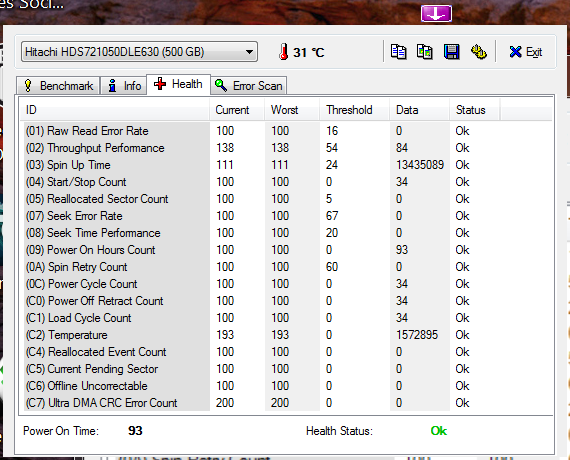Click the red thermometer temperature icon
Screen dimensions: 570x460
pyautogui.click(x=284, y=52)
